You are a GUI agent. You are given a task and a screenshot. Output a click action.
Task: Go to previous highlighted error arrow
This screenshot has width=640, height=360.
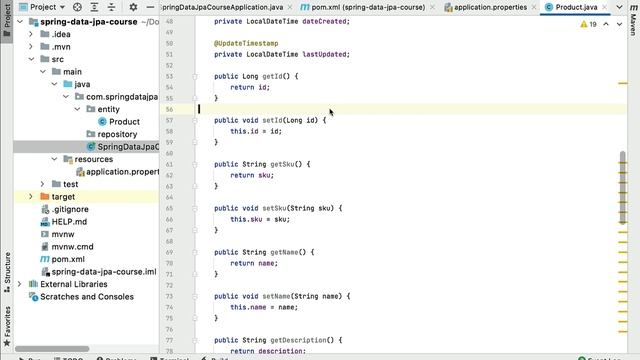pos(606,24)
